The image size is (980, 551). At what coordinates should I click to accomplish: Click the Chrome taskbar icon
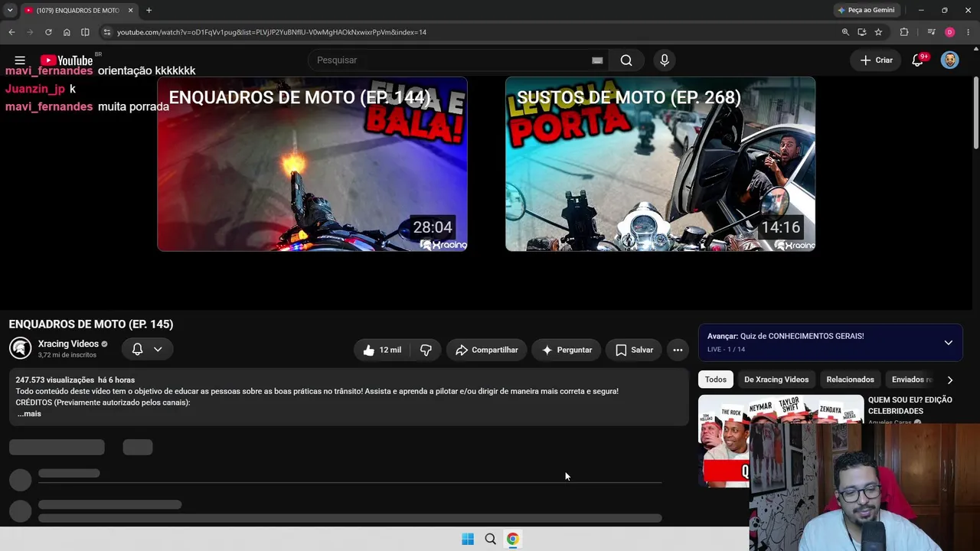click(x=512, y=539)
